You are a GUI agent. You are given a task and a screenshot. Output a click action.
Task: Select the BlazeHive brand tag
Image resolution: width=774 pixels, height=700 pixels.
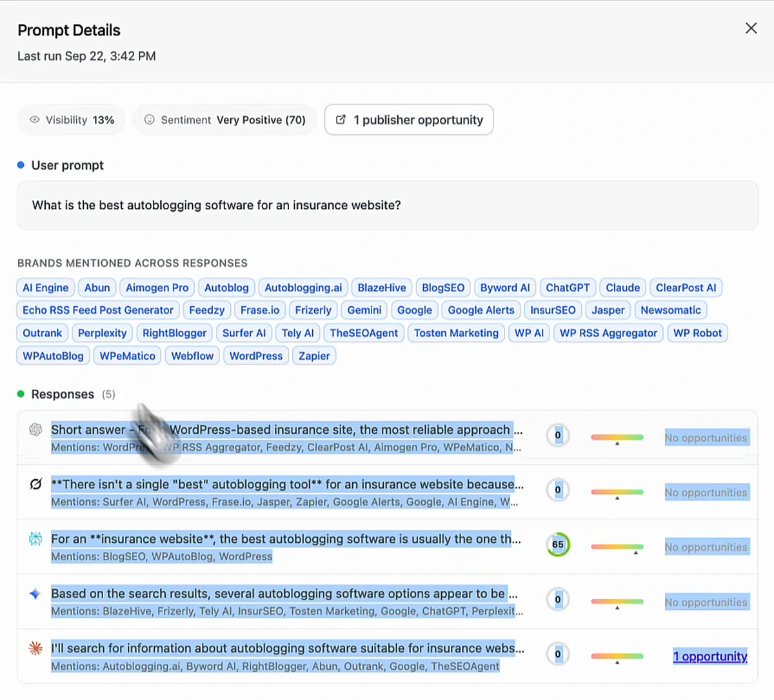382,287
